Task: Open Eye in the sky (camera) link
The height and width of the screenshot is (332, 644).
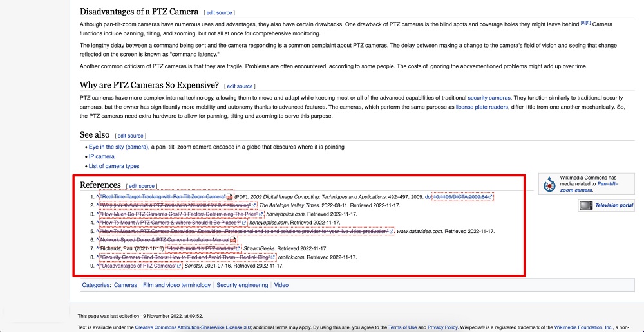Action: click(x=118, y=147)
